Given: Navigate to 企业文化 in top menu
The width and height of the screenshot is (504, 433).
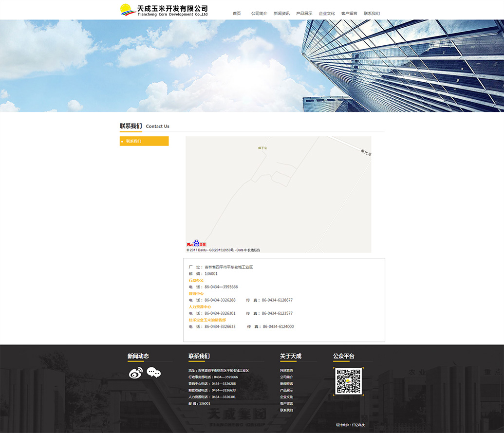Looking at the screenshot, I should click(x=327, y=14).
